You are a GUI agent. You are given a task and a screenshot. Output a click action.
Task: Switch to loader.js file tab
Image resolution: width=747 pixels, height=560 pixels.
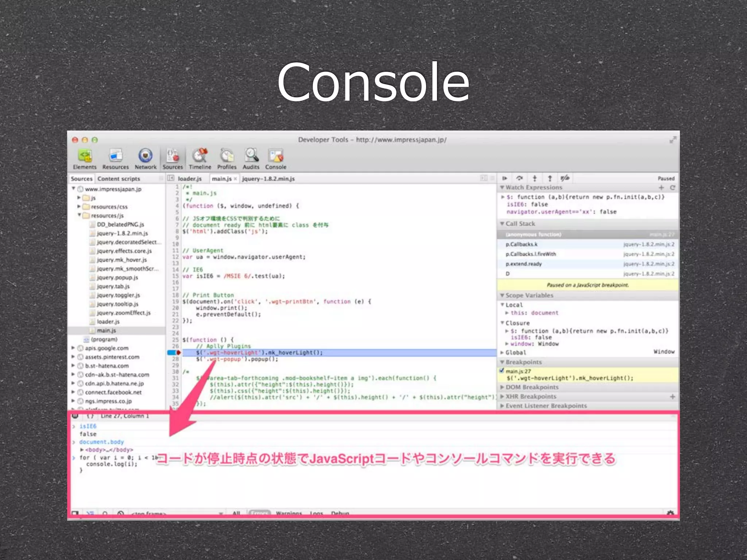click(190, 179)
